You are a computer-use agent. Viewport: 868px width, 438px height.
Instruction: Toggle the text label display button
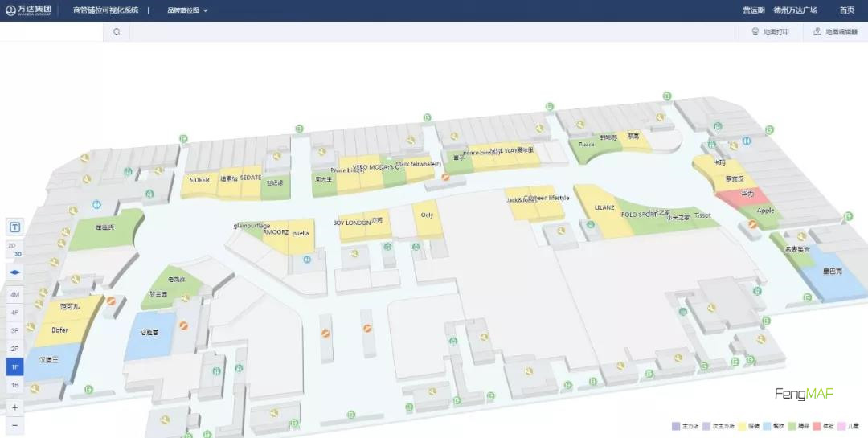14,227
